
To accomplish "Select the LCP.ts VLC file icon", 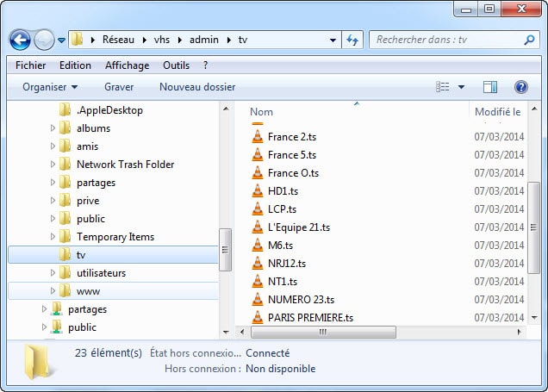I will point(258,209).
